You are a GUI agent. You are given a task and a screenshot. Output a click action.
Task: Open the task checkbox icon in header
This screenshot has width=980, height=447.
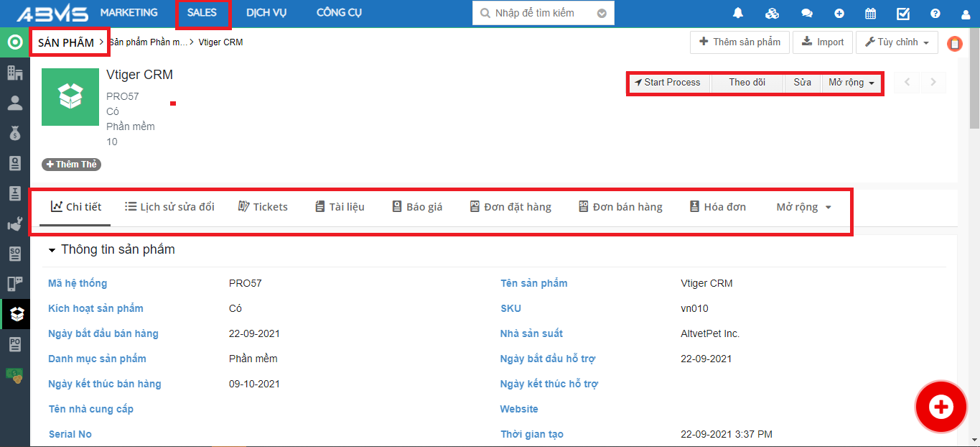[903, 13]
